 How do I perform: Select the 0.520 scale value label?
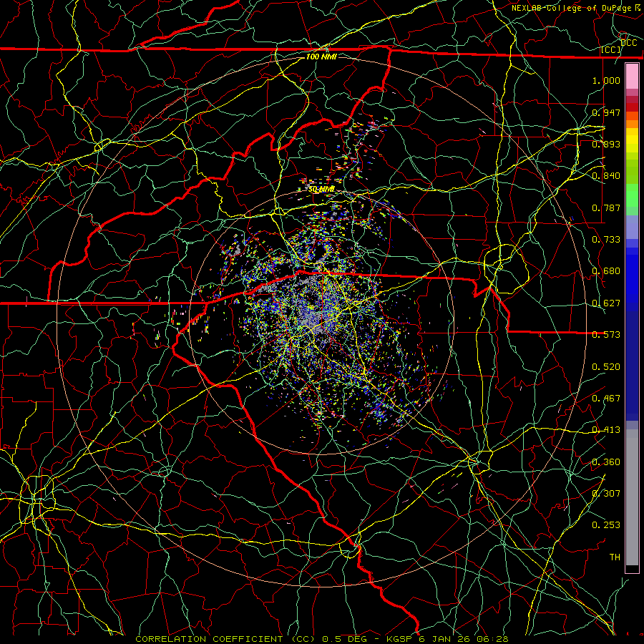(606, 367)
